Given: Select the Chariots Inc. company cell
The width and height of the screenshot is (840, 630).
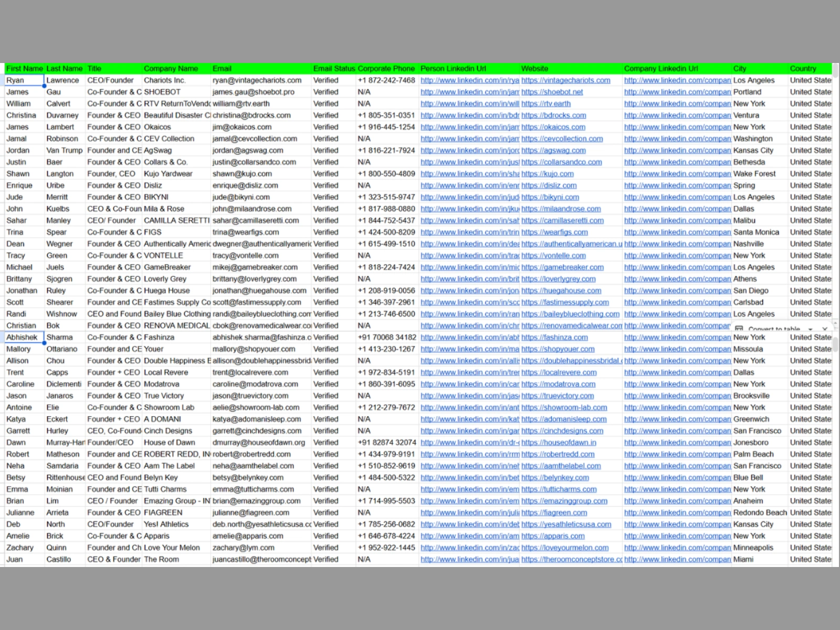Looking at the screenshot, I should [x=176, y=80].
